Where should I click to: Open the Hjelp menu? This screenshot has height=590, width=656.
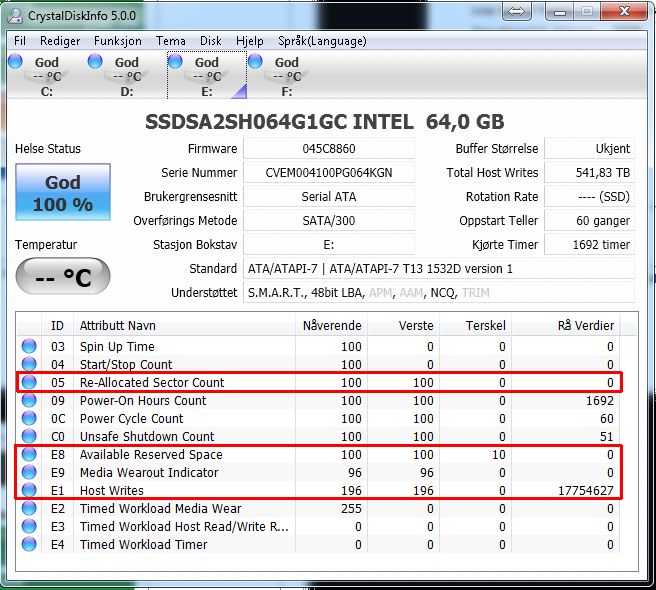pos(250,41)
